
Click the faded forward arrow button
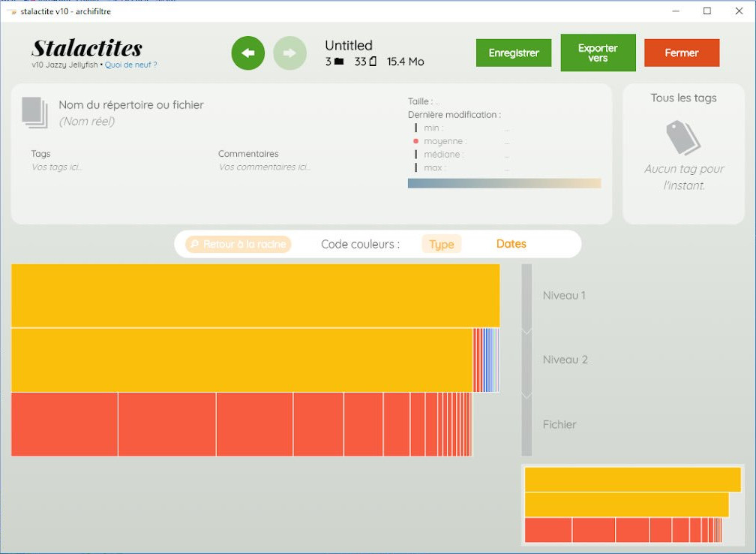tap(289, 53)
